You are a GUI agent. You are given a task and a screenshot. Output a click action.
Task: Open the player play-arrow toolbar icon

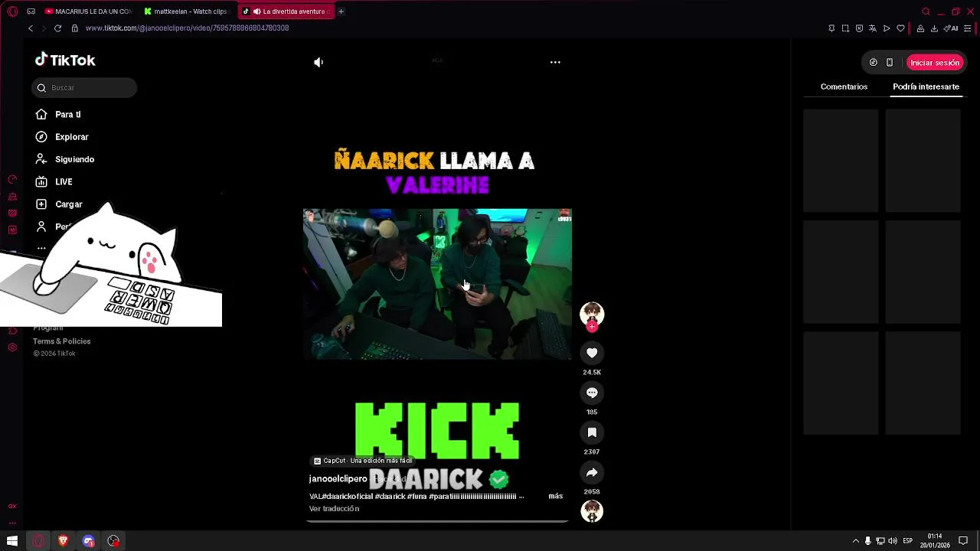[887, 28]
